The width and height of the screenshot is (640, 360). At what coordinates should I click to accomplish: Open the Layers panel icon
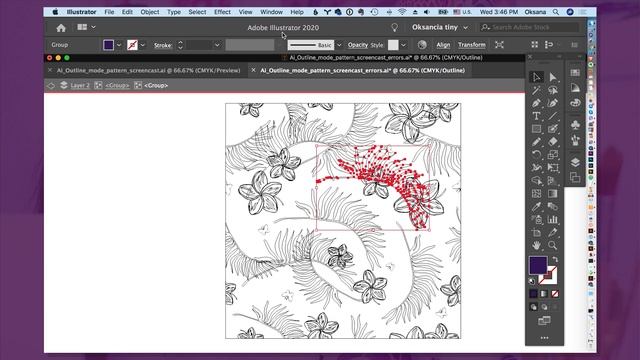coord(575,162)
